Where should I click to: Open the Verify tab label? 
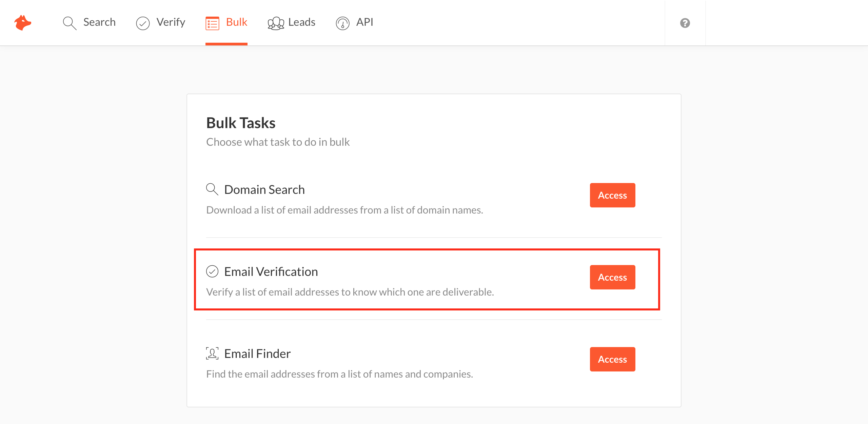171,22
